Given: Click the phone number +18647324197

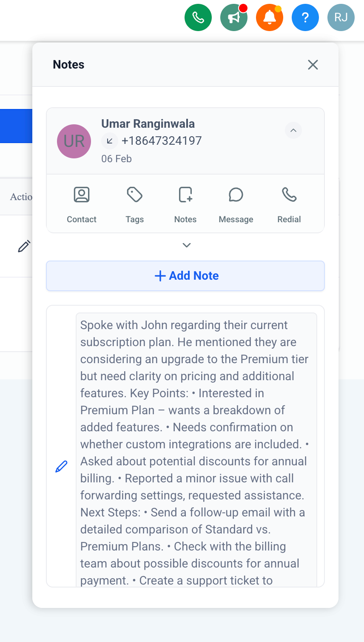Looking at the screenshot, I should pyautogui.click(x=162, y=141).
